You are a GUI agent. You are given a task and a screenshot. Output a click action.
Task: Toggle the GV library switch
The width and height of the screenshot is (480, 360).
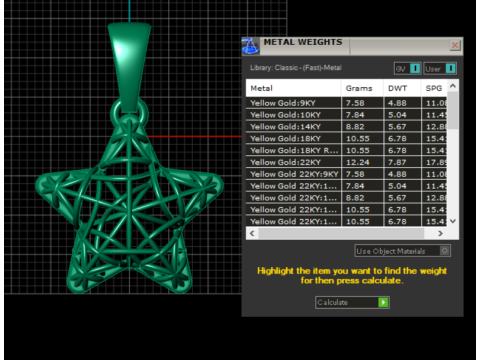415,68
